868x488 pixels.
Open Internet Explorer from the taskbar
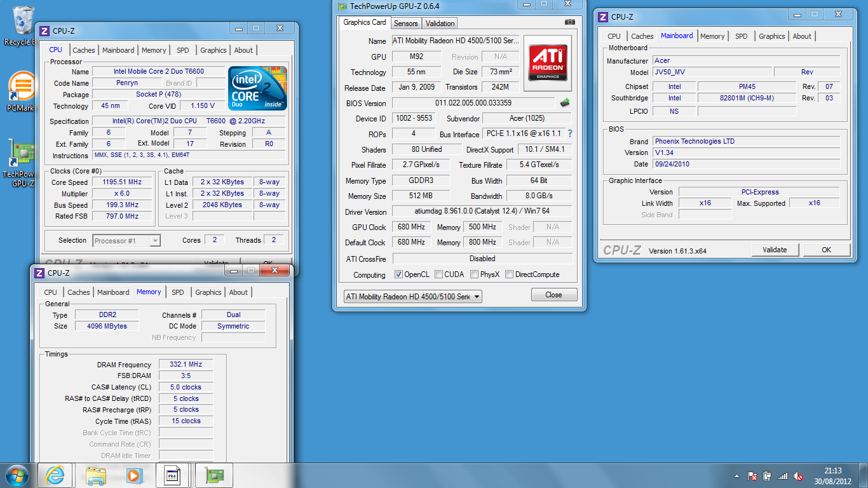55,475
